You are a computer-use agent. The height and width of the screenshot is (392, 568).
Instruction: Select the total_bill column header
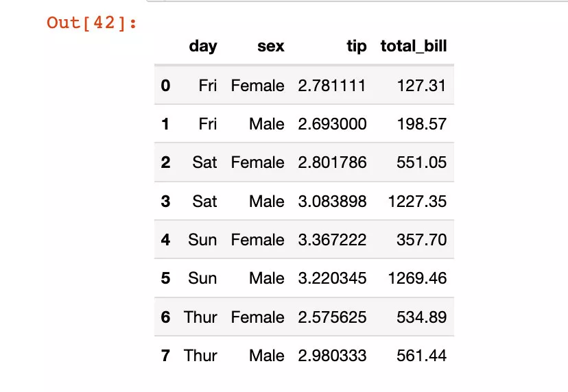point(414,47)
